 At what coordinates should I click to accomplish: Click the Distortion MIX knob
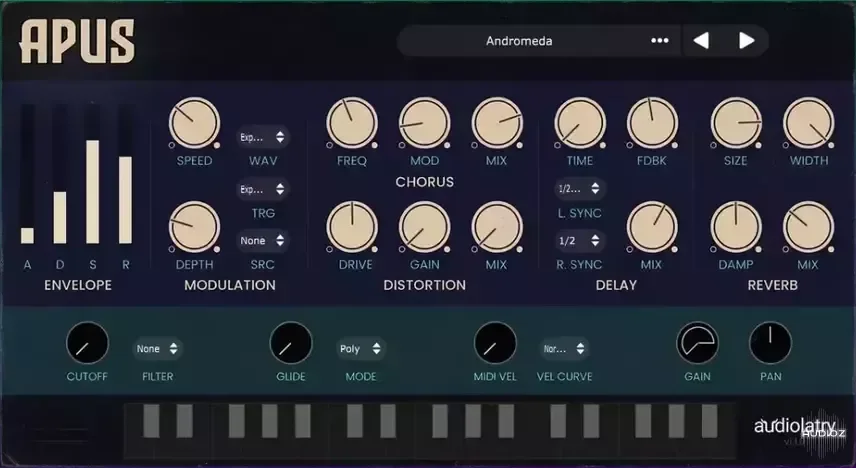(497, 227)
